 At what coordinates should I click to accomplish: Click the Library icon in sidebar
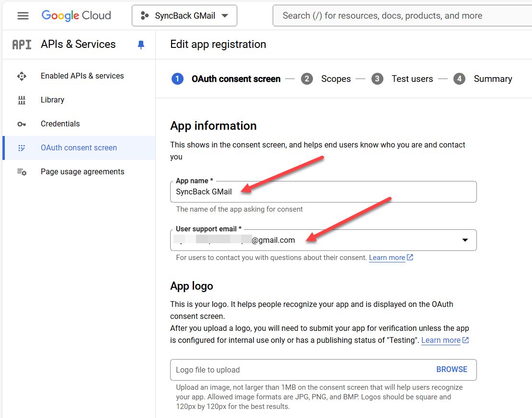[x=22, y=100]
